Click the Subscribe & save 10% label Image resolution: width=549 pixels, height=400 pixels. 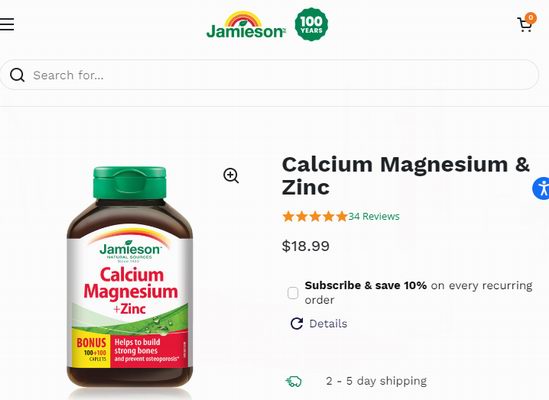[x=366, y=285]
